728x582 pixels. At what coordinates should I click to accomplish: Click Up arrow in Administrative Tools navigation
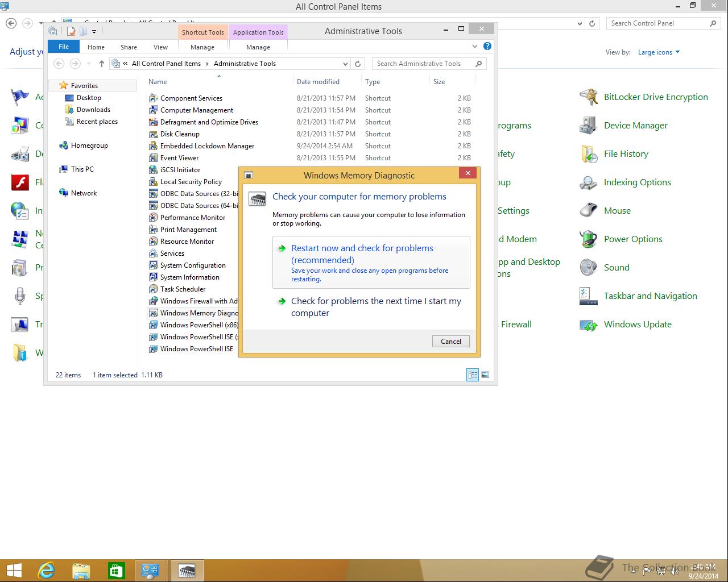tap(101, 64)
